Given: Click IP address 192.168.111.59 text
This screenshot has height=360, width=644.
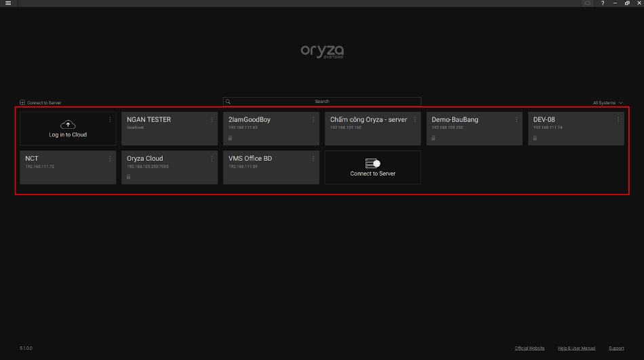Looking at the screenshot, I should [243, 166].
